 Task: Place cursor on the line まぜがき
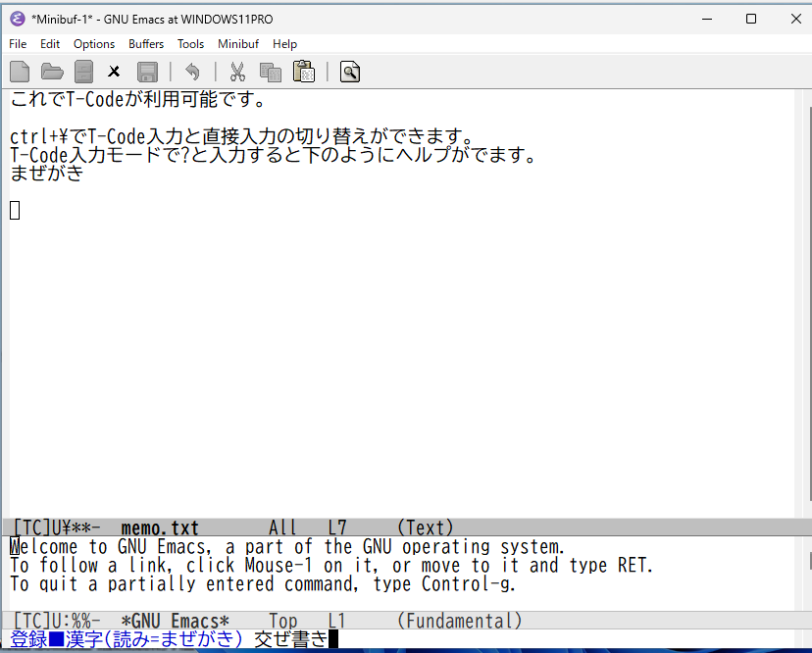pos(47,173)
